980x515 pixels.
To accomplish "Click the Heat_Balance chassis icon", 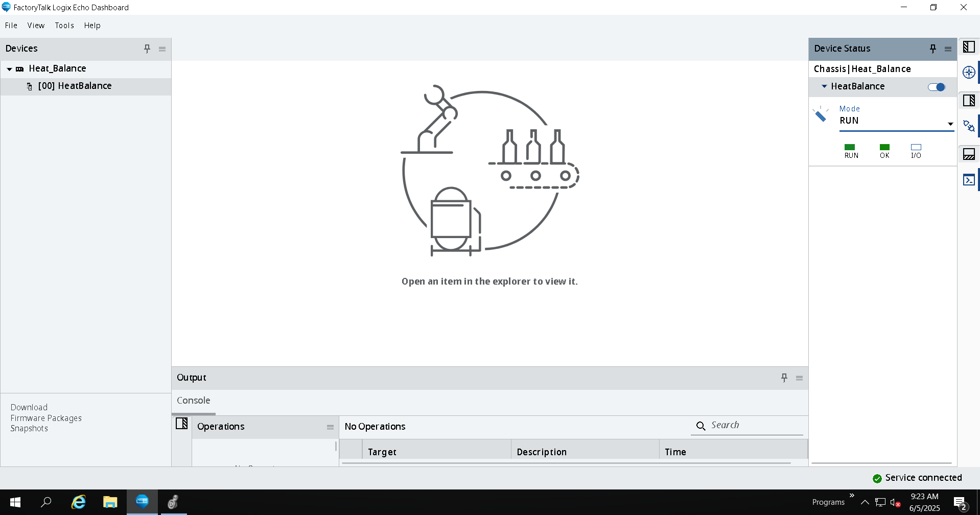I will point(20,69).
